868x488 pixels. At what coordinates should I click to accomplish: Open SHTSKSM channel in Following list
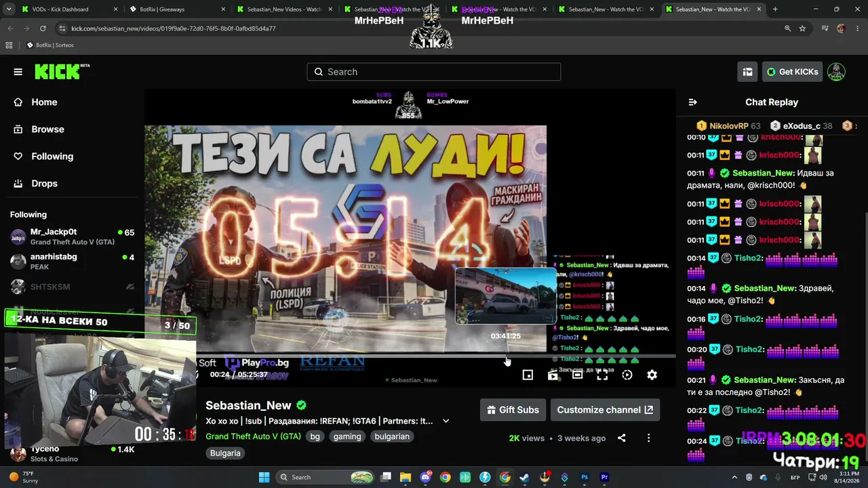72,287
